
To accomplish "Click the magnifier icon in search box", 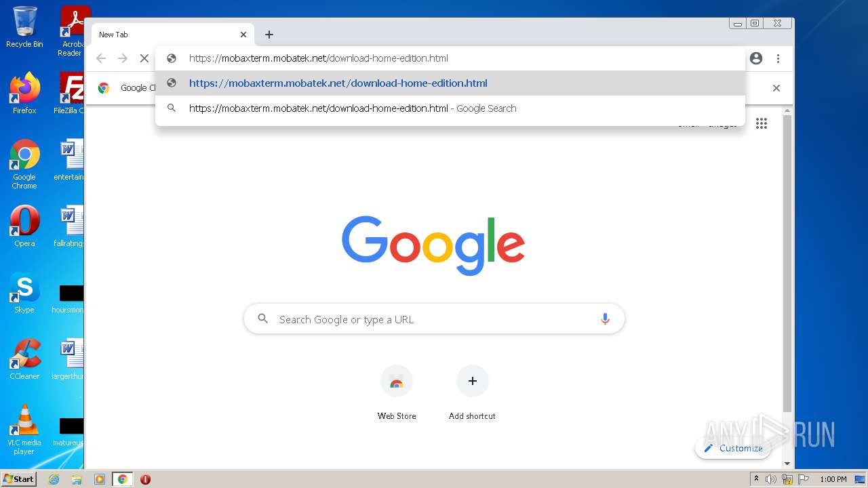I will (263, 319).
